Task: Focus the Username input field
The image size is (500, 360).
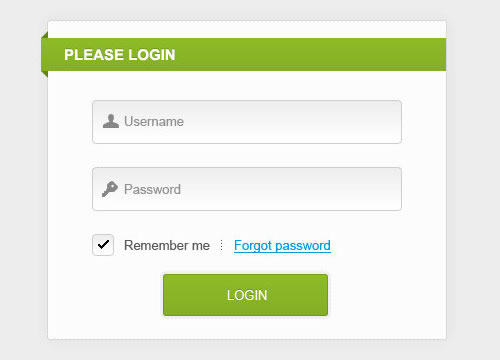Action: coord(247,122)
